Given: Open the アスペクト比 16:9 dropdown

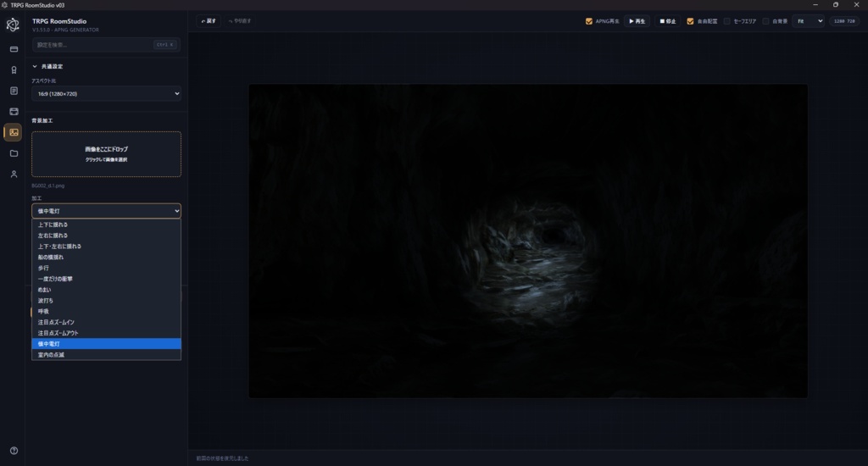Looking at the screenshot, I should 106,93.
